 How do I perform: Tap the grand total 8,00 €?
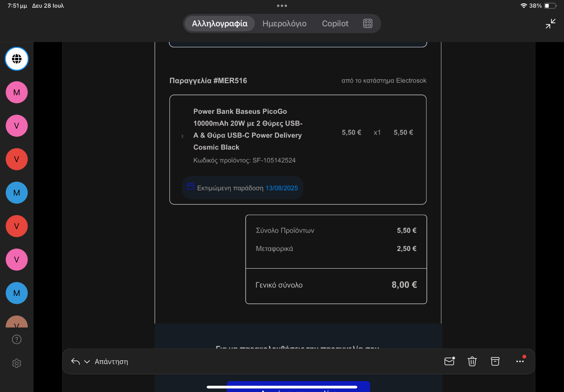[404, 285]
